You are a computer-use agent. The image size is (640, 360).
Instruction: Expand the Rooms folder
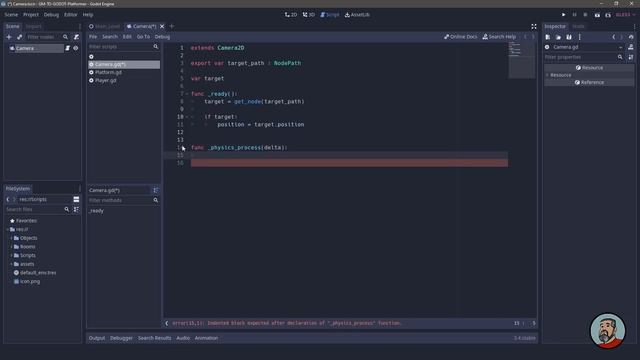11,247
